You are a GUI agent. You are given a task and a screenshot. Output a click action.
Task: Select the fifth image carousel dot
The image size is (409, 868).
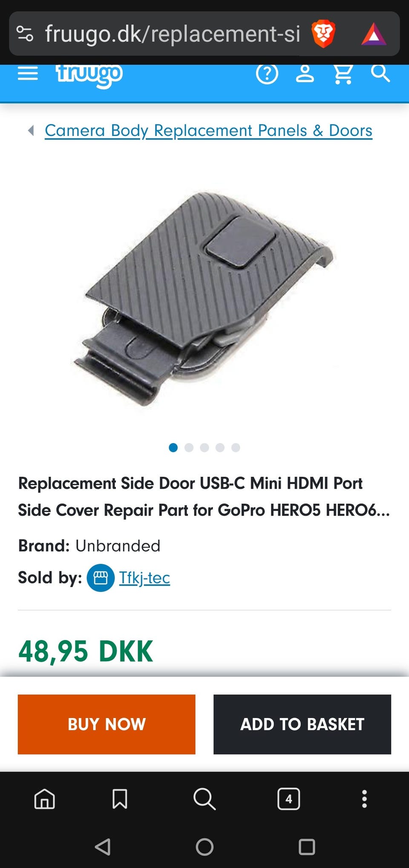(x=236, y=447)
